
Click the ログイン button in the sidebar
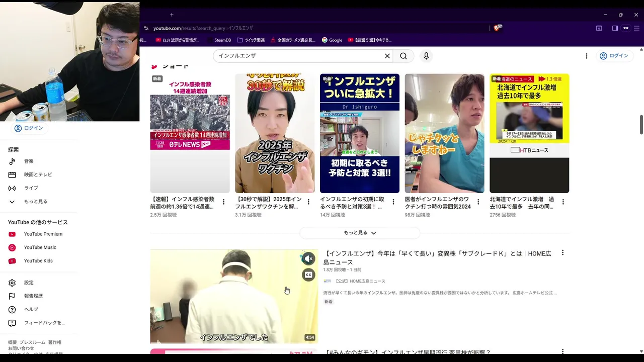[x=29, y=128]
